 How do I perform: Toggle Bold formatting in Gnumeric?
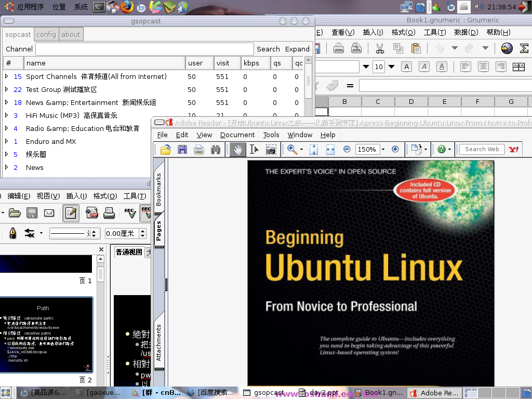[x=406, y=66]
